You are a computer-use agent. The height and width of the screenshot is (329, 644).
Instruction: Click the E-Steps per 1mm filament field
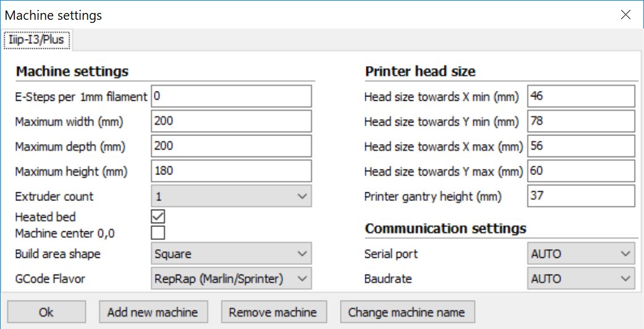pos(231,96)
